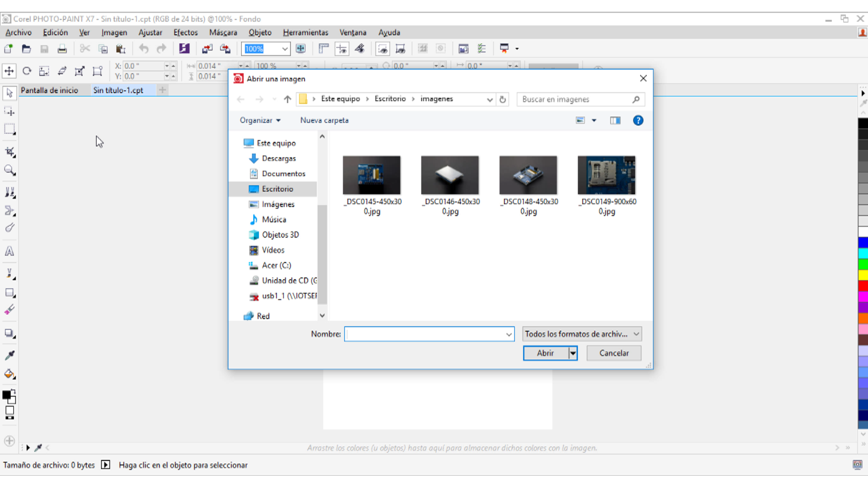Click the Open folder icon in toolbar
Viewport: 868px width, 488px height.
click(26, 49)
